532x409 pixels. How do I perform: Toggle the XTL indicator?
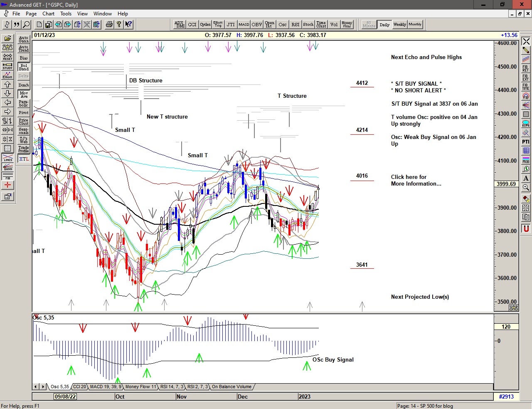(x=24, y=159)
